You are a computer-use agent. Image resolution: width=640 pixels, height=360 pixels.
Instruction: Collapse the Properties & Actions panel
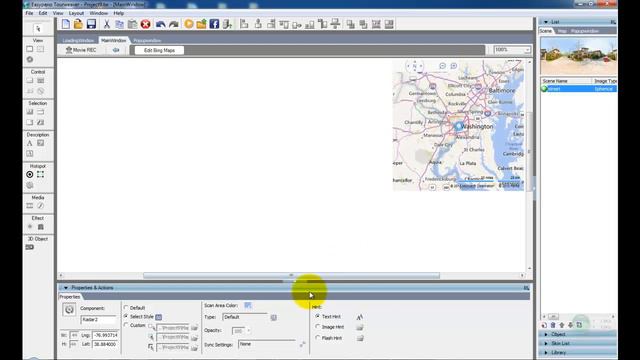66,288
